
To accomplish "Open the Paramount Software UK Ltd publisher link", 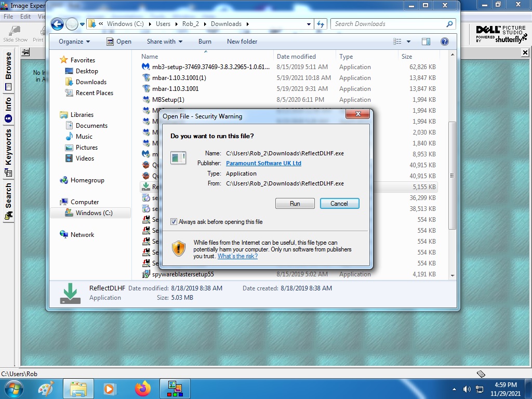I will pyautogui.click(x=263, y=163).
